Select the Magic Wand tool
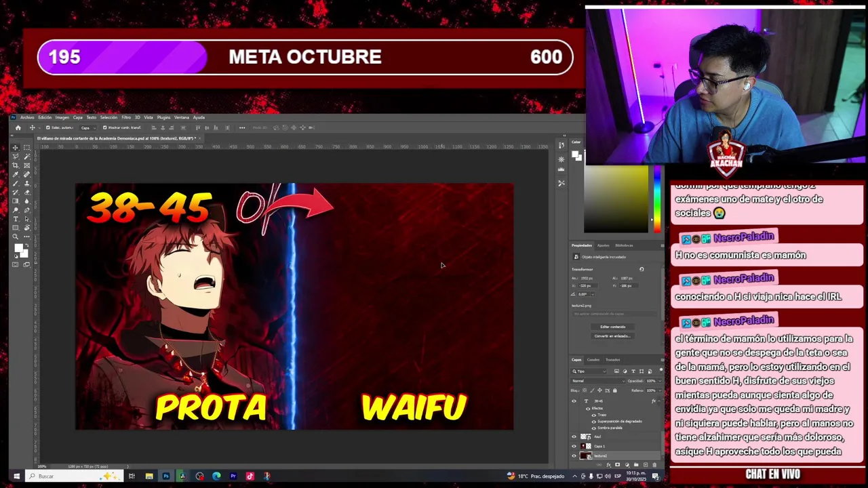 (27, 157)
